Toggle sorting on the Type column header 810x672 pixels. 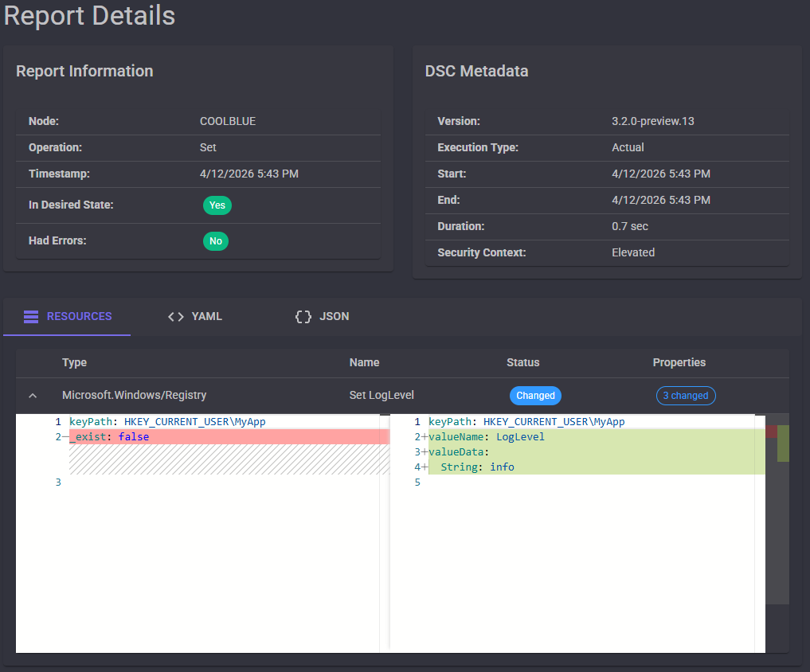tap(74, 362)
